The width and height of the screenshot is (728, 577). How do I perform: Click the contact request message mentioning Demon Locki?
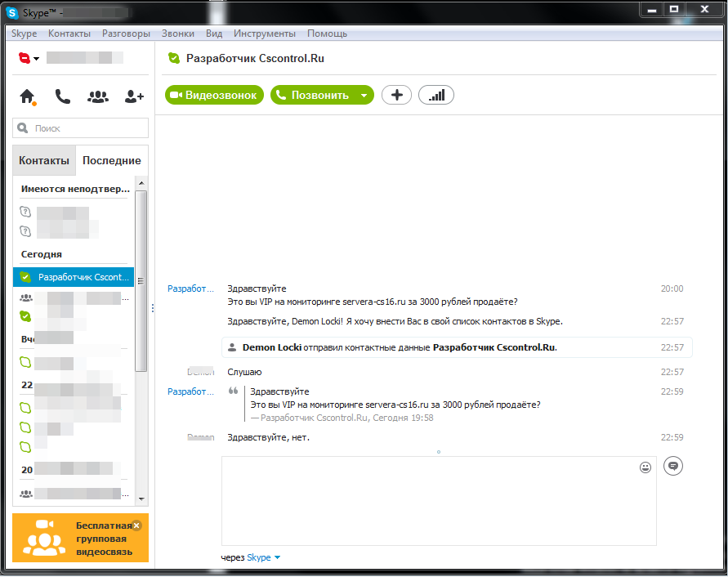[x=395, y=321]
